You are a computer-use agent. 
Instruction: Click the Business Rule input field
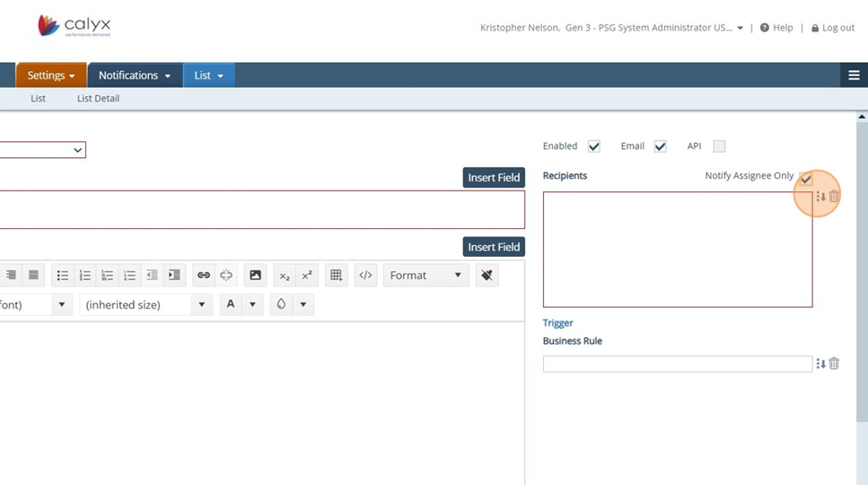pos(677,364)
